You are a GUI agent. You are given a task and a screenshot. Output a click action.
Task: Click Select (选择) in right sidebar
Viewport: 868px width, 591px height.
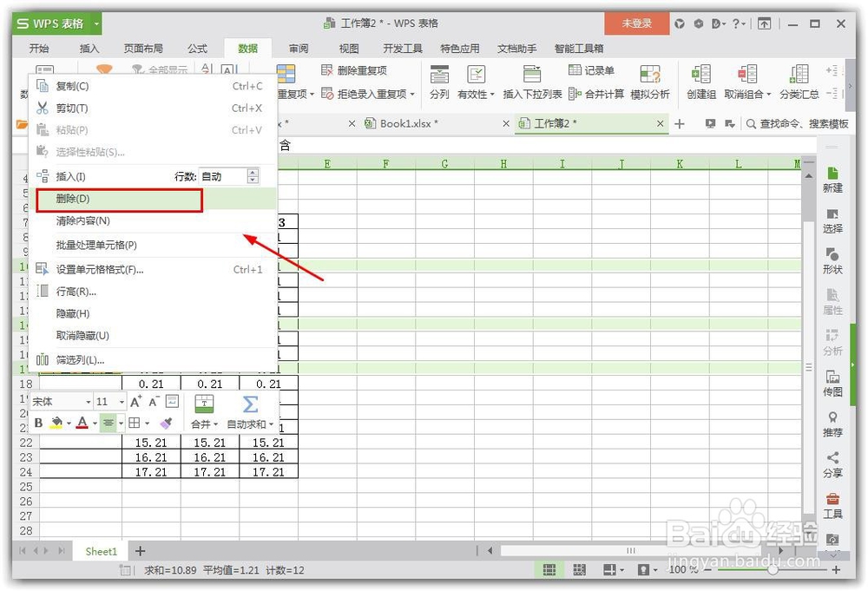(x=832, y=220)
